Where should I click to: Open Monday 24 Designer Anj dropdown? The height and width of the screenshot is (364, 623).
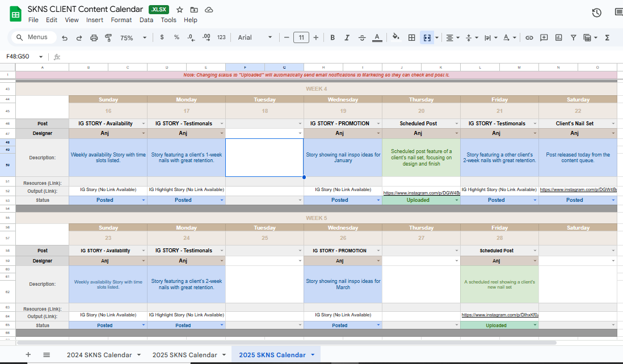coord(222,261)
